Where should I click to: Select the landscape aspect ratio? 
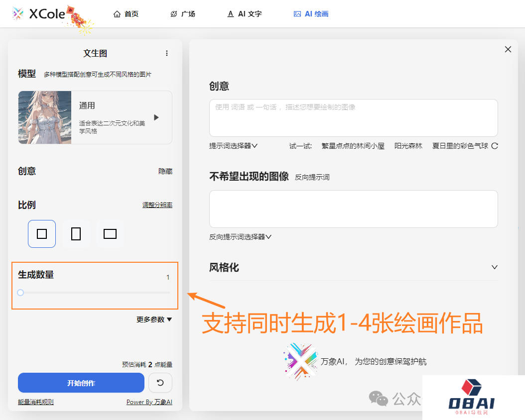click(110, 234)
